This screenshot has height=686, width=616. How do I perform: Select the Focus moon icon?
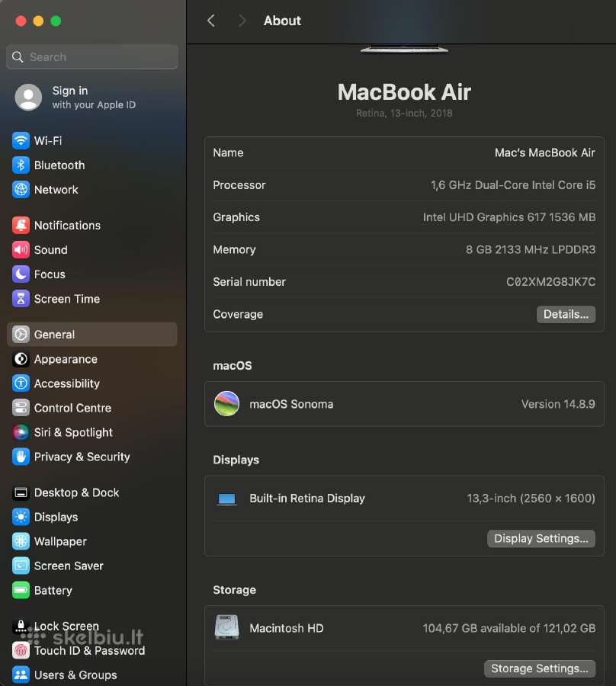point(21,274)
